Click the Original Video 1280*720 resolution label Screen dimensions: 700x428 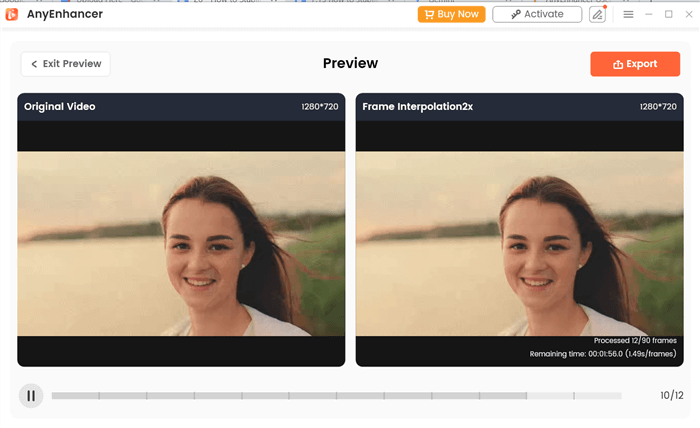click(x=320, y=107)
